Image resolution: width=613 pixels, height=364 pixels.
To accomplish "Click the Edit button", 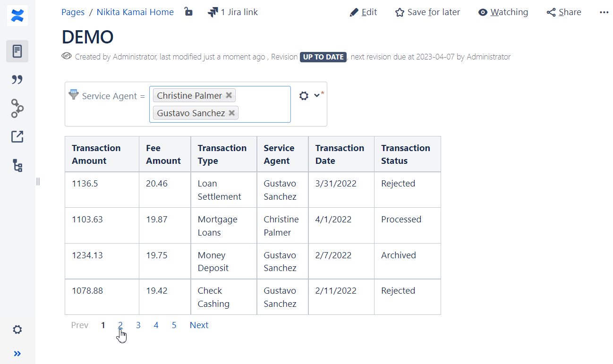I will pos(363,12).
